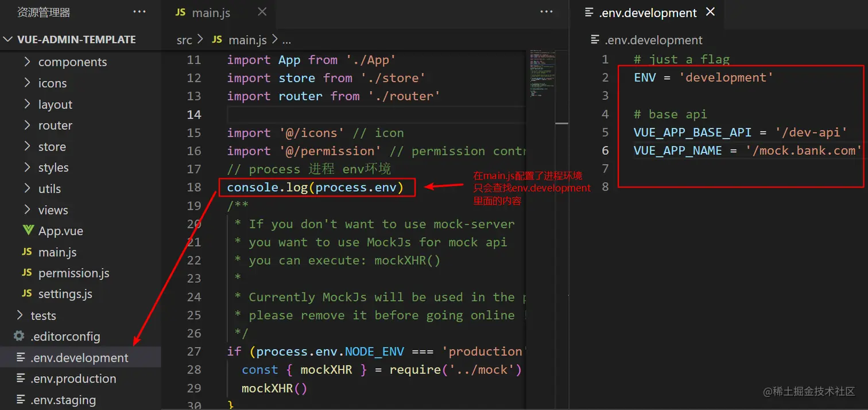Click the import router from './router' line
The height and width of the screenshot is (410, 868).
334,96
